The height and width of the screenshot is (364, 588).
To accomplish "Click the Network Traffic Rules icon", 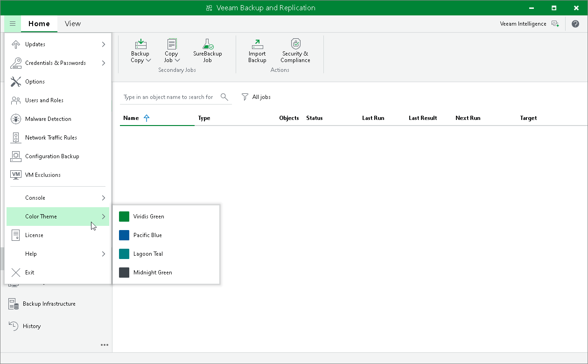I will (16, 138).
